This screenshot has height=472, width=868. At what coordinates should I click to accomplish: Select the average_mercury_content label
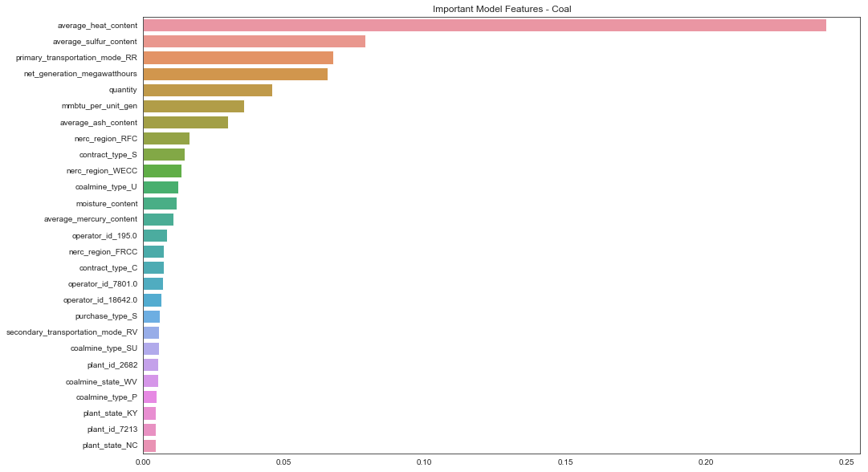pos(91,219)
